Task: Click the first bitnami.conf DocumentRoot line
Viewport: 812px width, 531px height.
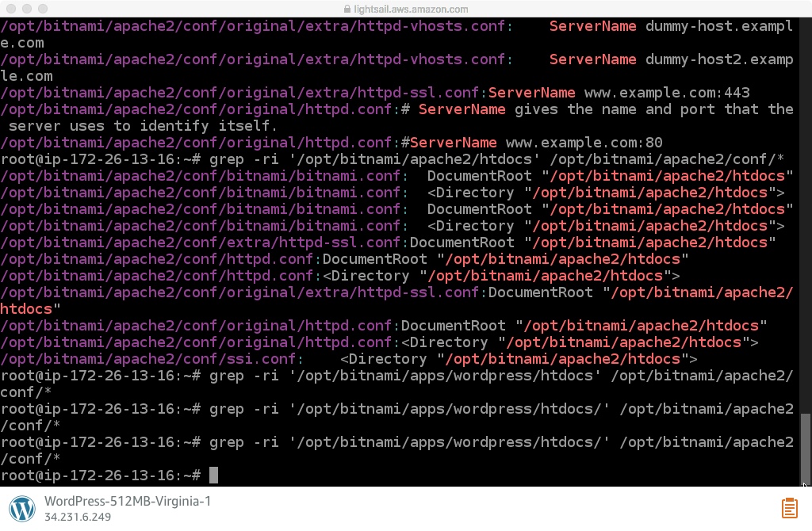Action: click(396, 176)
